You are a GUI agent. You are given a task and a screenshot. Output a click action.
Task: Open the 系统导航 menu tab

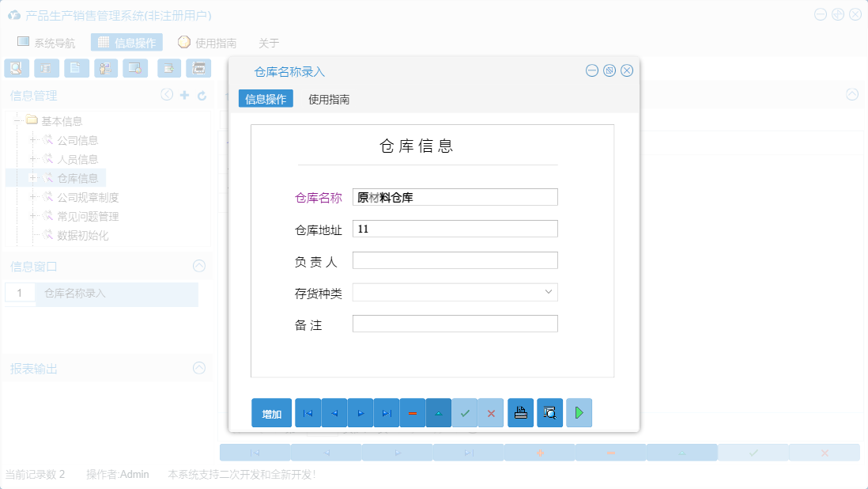coord(54,42)
